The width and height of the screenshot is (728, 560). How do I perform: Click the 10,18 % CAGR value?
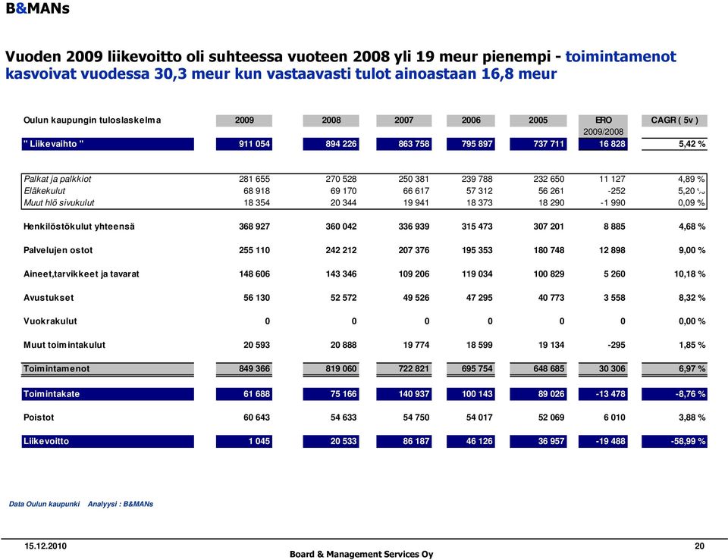point(690,274)
